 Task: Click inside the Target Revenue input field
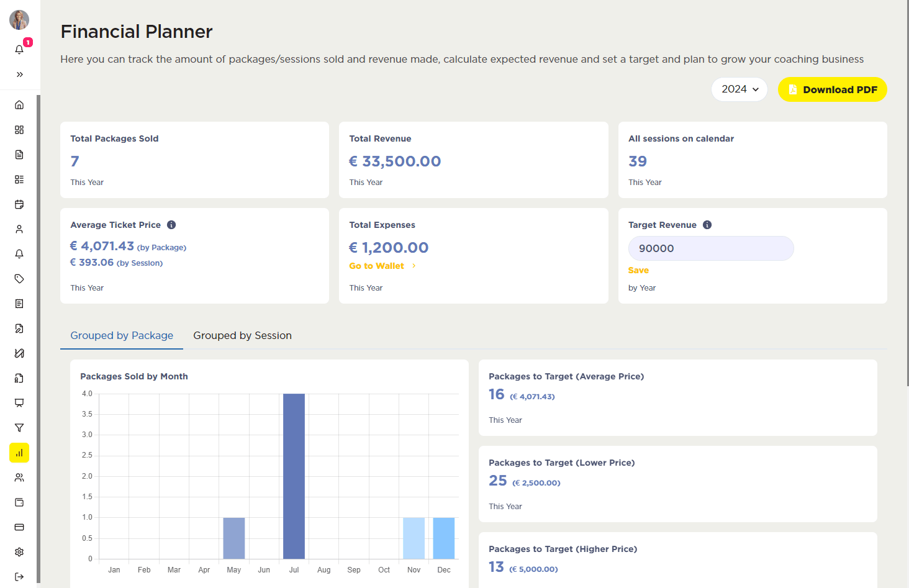coord(710,248)
